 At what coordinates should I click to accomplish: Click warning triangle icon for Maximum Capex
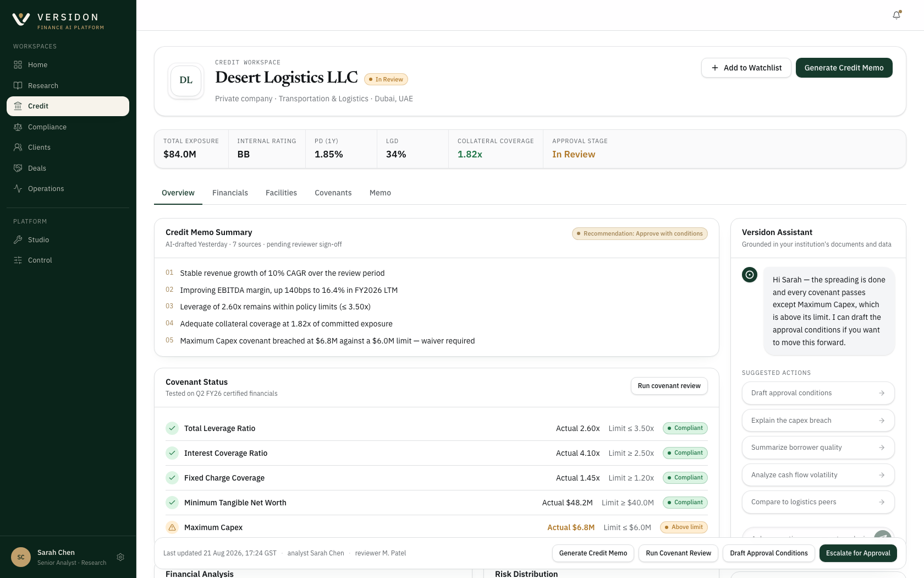pyautogui.click(x=172, y=527)
